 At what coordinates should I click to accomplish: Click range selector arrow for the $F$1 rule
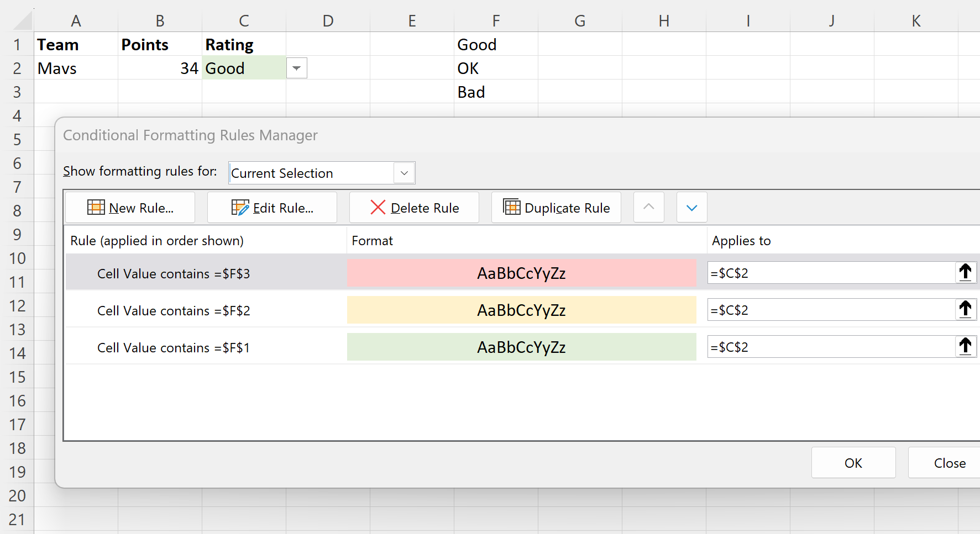[x=965, y=346]
